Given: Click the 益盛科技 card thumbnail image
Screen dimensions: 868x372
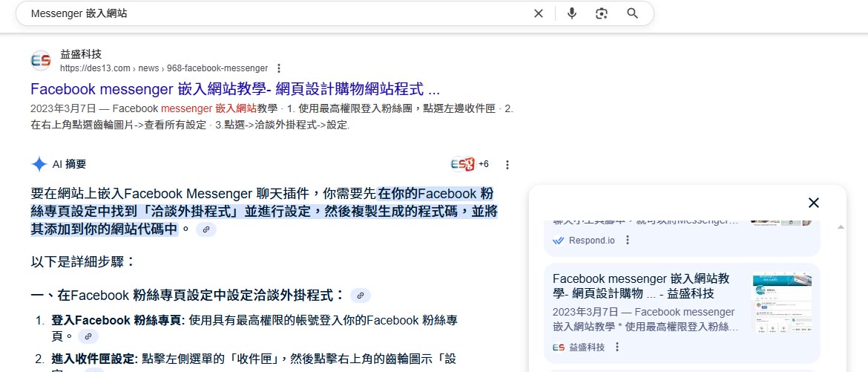Looking at the screenshot, I should click(782, 303).
